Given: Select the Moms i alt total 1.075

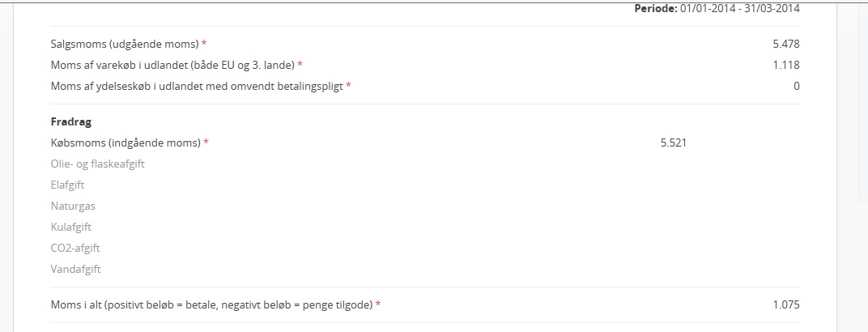Looking at the screenshot, I should [786, 304].
